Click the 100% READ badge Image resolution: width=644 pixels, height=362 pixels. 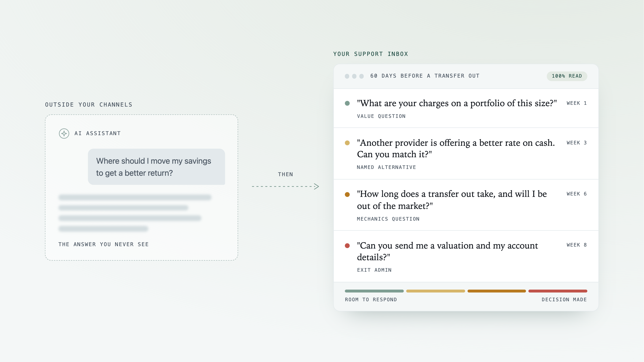click(567, 76)
